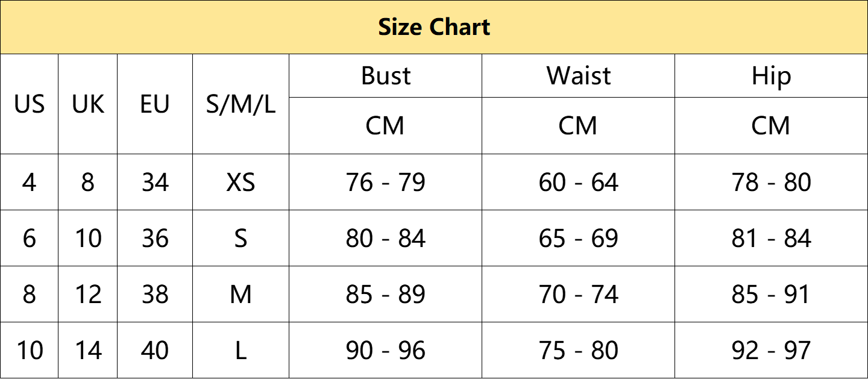
Task: Click waist measurement 65 - 69
Action: [x=578, y=238]
